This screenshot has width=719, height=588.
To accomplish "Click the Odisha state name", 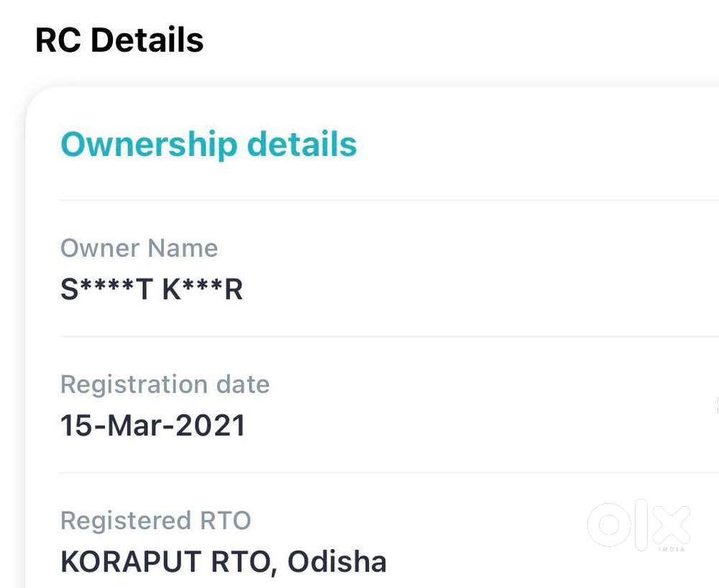I will [x=337, y=561].
